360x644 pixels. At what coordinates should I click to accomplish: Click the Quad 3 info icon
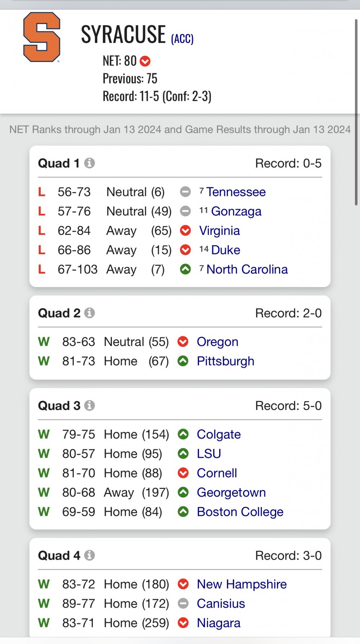coord(90,406)
